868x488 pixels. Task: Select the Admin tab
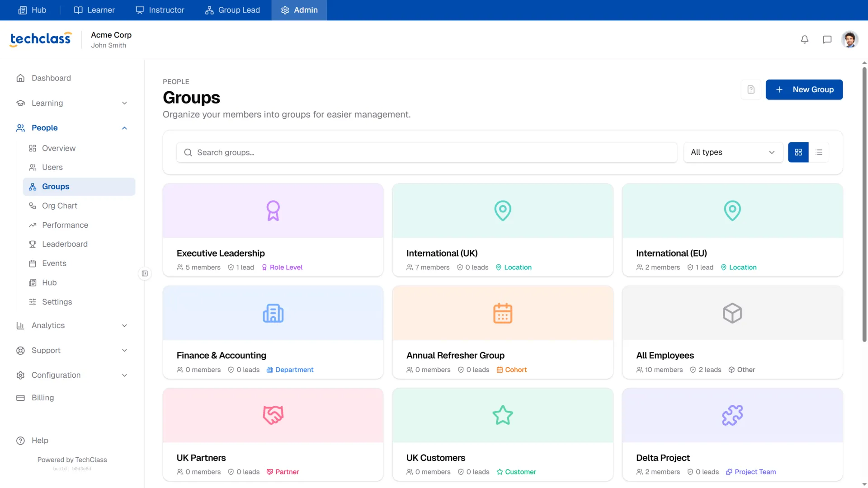pyautogui.click(x=299, y=10)
